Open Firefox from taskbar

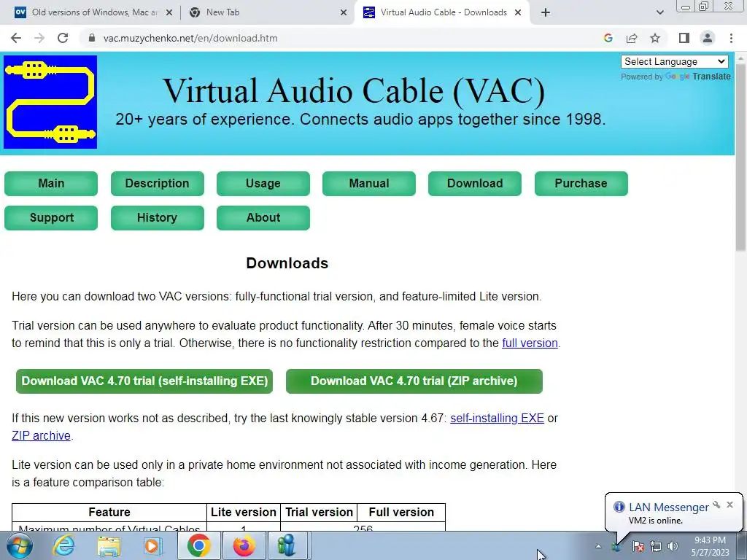[x=244, y=545]
